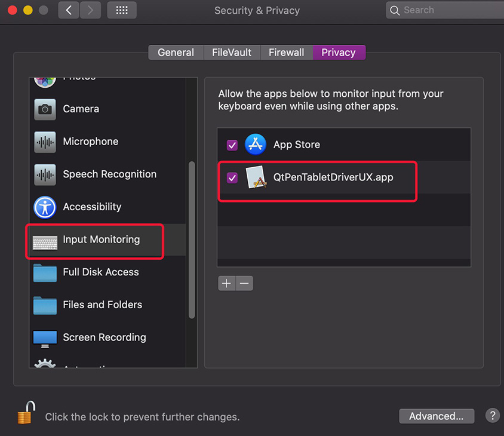Click the QtPenTabletDriverUX app icon

point(256,177)
